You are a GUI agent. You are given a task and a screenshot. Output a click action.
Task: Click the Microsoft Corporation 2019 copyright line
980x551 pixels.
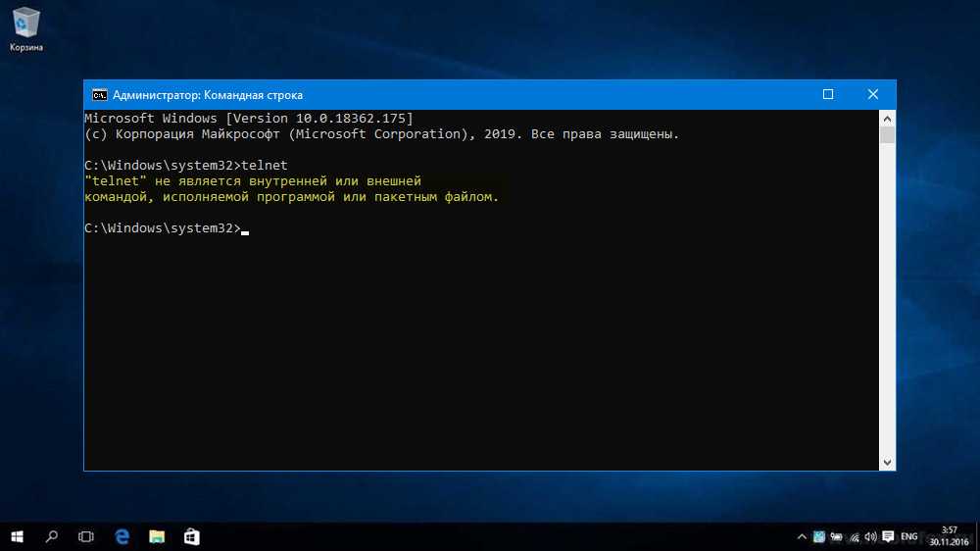pyautogui.click(x=382, y=134)
